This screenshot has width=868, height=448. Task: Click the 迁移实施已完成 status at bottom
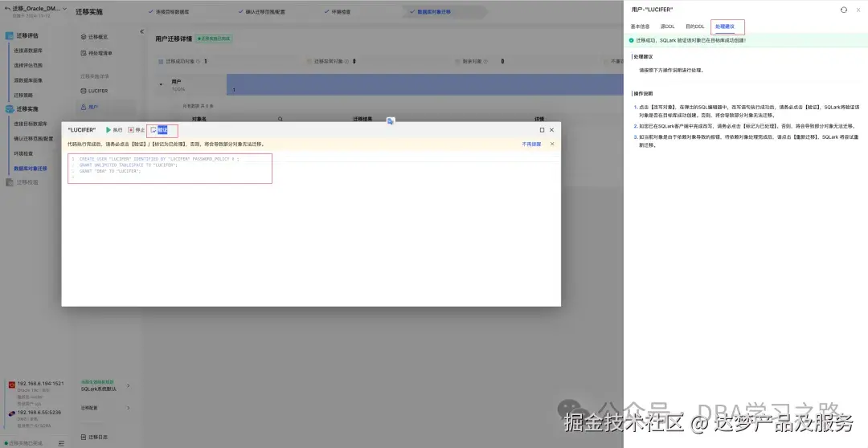(23, 443)
